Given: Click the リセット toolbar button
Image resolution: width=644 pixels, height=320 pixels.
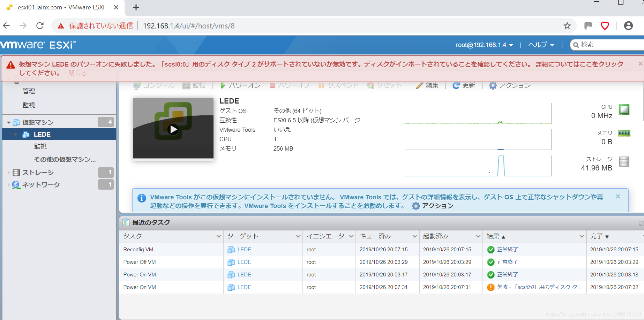Looking at the screenshot, I should point(384,85).
